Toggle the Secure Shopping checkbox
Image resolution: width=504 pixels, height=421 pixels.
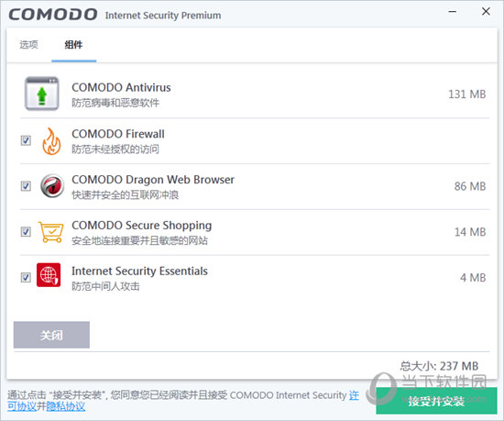(x=26, y=231)
